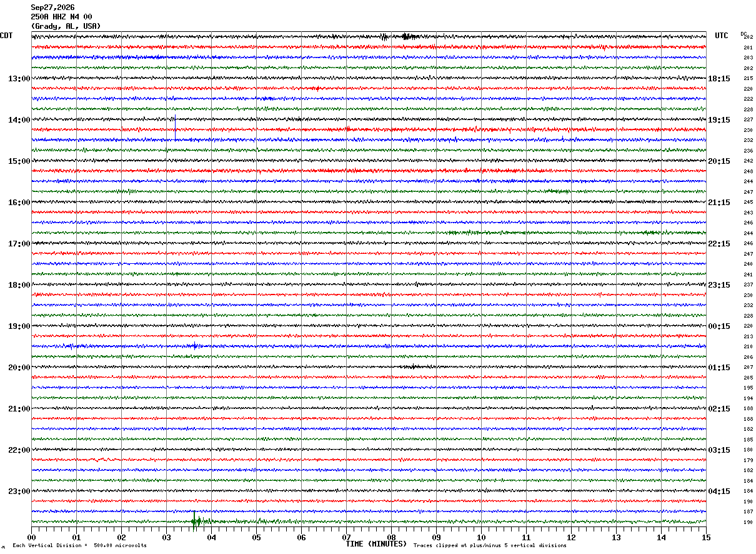Click the Sep27,2026 date header

pos(52,8)
